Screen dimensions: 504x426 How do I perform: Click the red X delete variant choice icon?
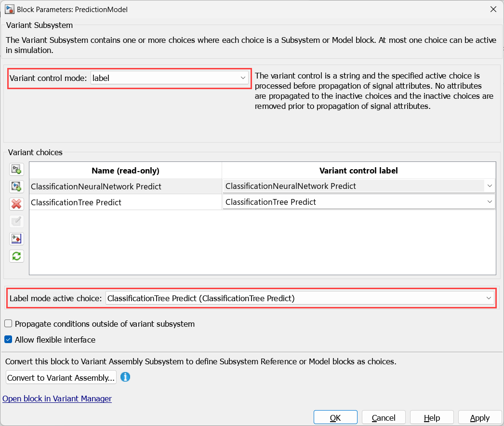click(x=16, y=204)
